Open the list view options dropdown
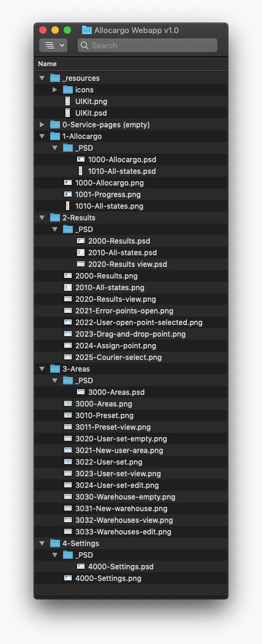 (53, 45)
